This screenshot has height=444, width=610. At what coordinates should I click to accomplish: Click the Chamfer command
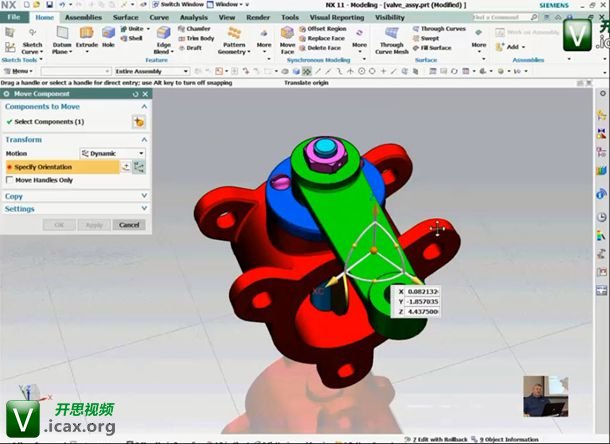point(194,29)
